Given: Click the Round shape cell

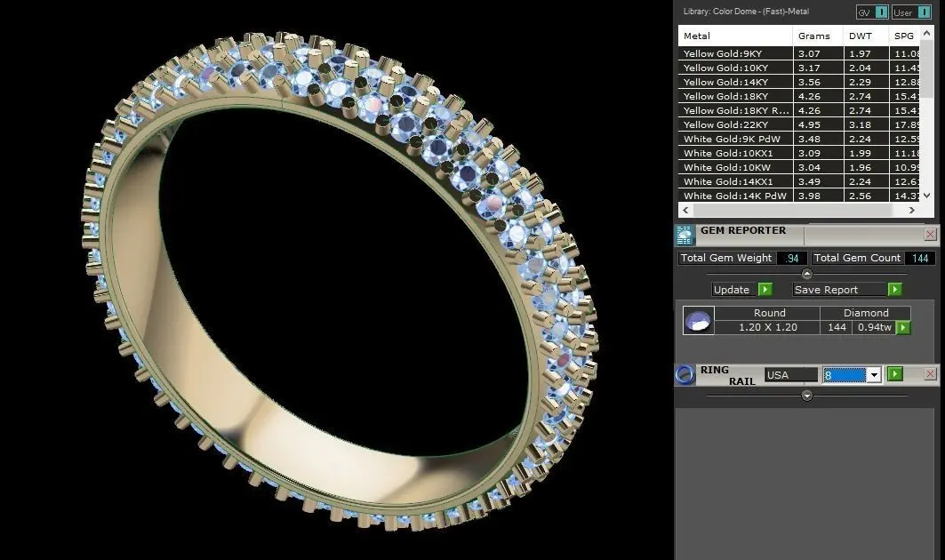Looking at the screenshot, I should (769, 313).
